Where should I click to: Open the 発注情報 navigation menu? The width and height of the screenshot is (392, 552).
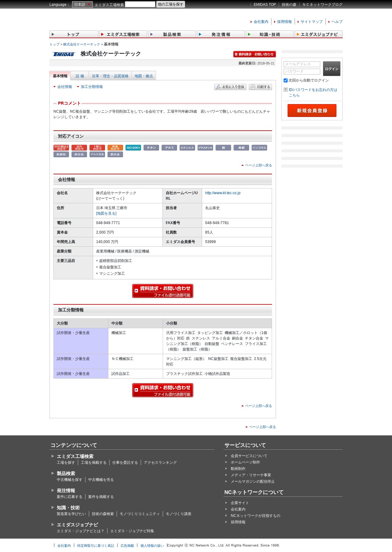tap(221, 34)
